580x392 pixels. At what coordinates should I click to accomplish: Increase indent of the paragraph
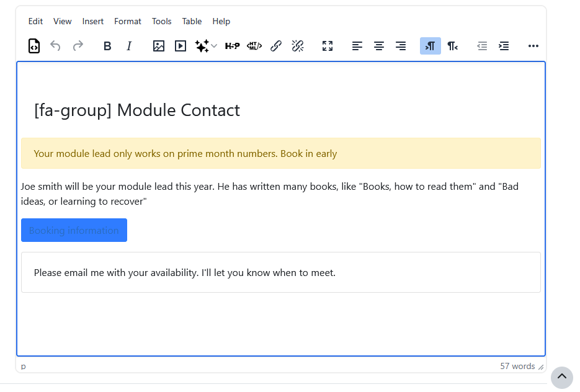(504, 46)
